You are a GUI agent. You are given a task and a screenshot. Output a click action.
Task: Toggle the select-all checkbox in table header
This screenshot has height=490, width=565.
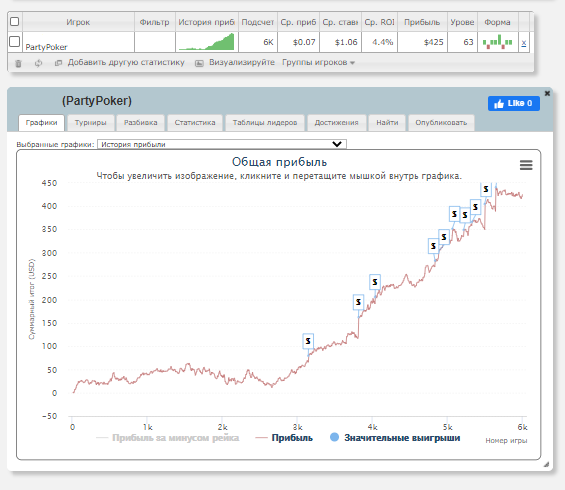pyautogui.click(x=14, y=21)
